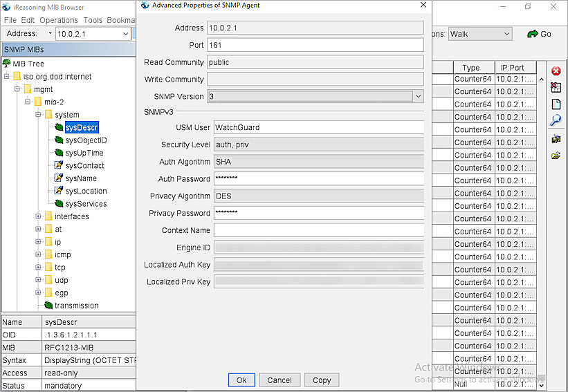
Task: Open the Edit menu
Action: 28,20
